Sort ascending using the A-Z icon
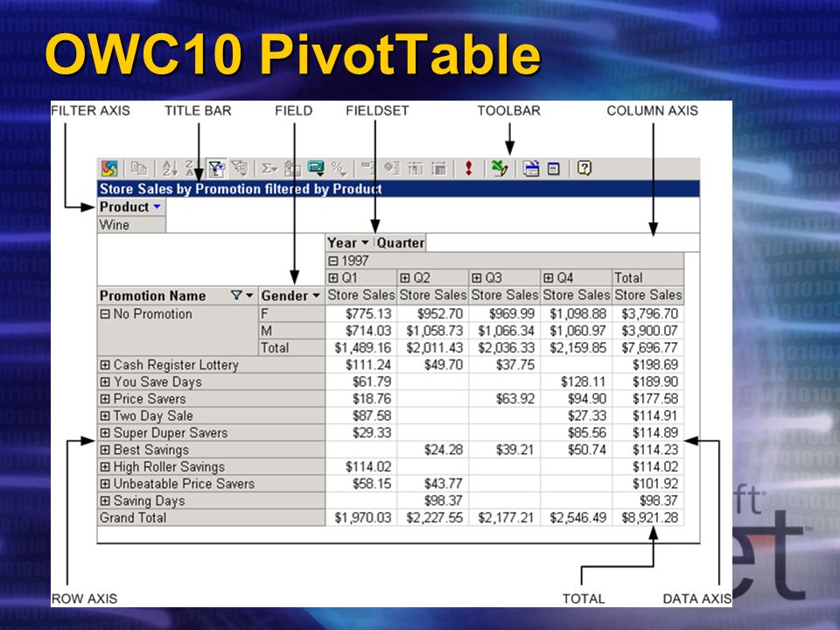 (x=170, y=169)
